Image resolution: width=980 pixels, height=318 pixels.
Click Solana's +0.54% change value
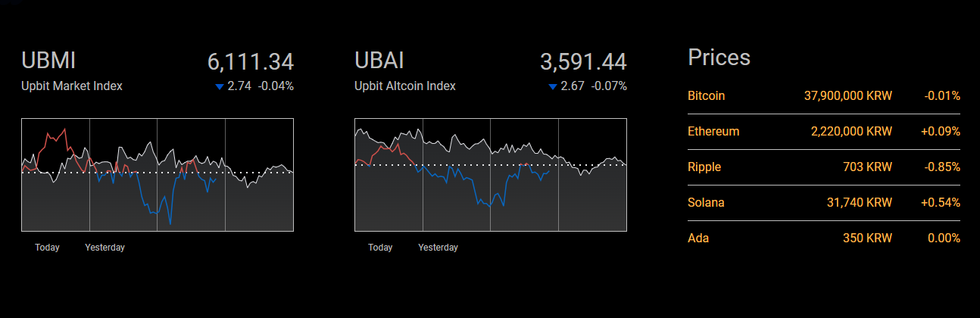pyautogui.click(x=940, y=203)
